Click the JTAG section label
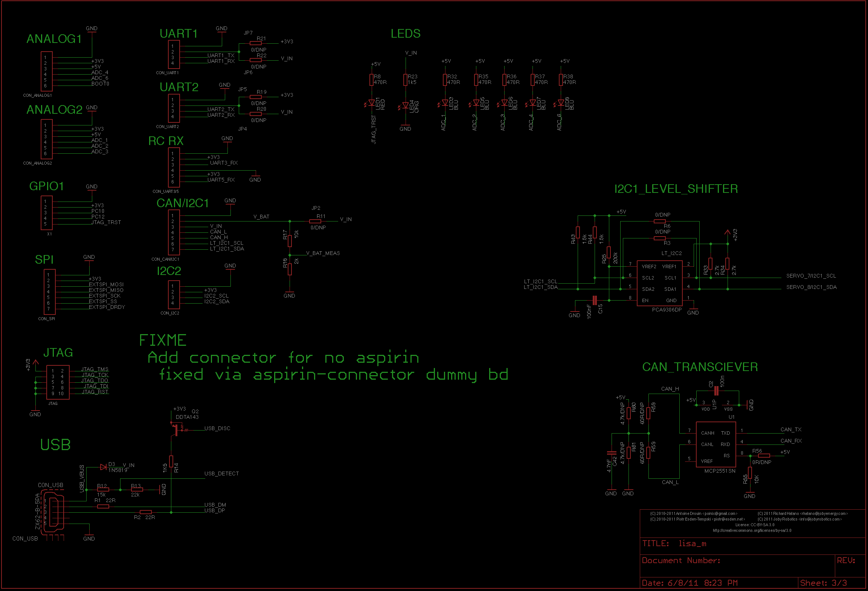This screenshot has width=868, height=591. 58,353
